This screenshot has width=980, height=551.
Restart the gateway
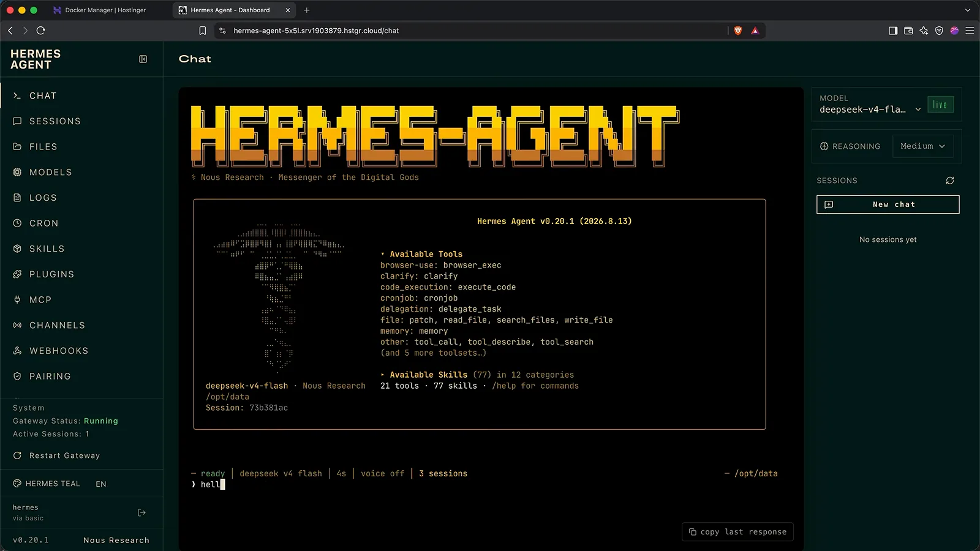tap(56, 455)
